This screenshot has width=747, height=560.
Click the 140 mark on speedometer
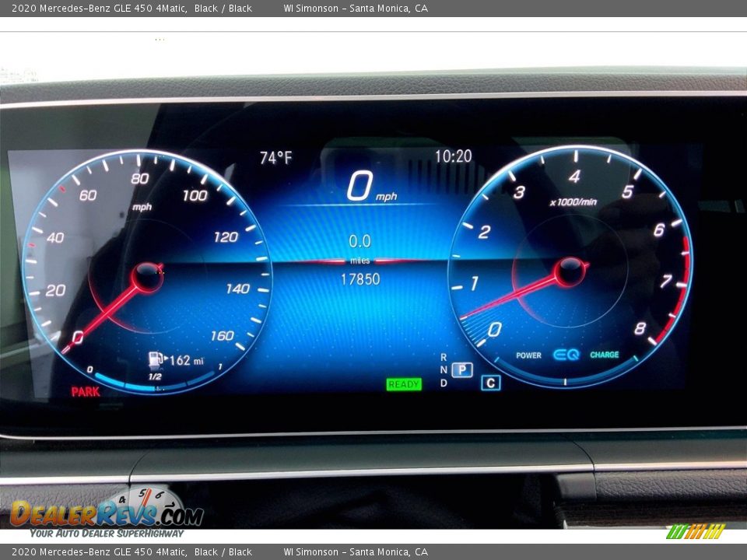click(x=238, y=289)
